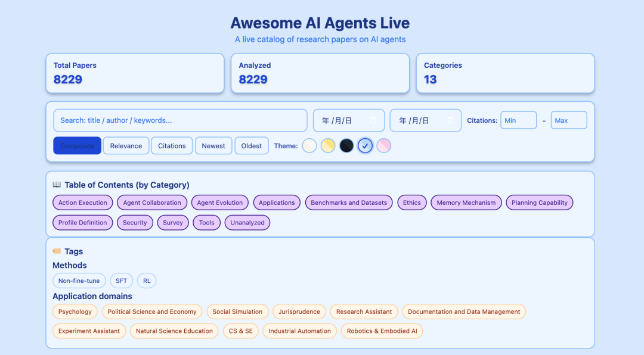The height and width of the screenshot is (355, 644).
Task: Focus the paper search input field
Action: click(x=180, y=120)
